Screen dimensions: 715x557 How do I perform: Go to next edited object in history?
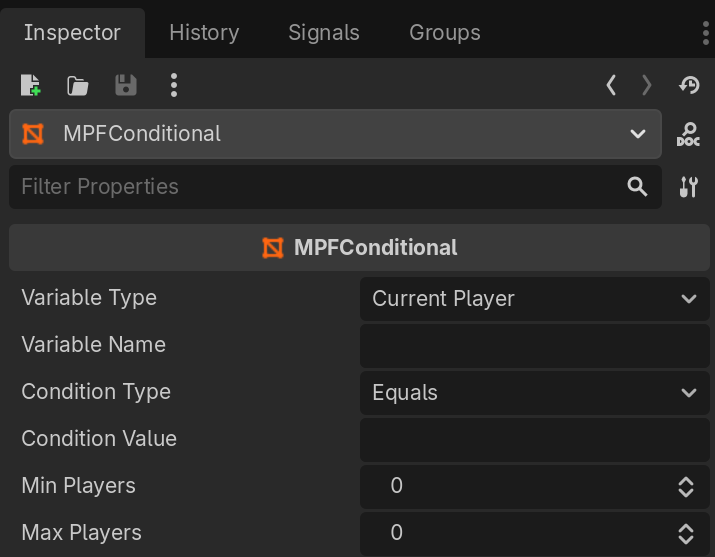(647, 85)
